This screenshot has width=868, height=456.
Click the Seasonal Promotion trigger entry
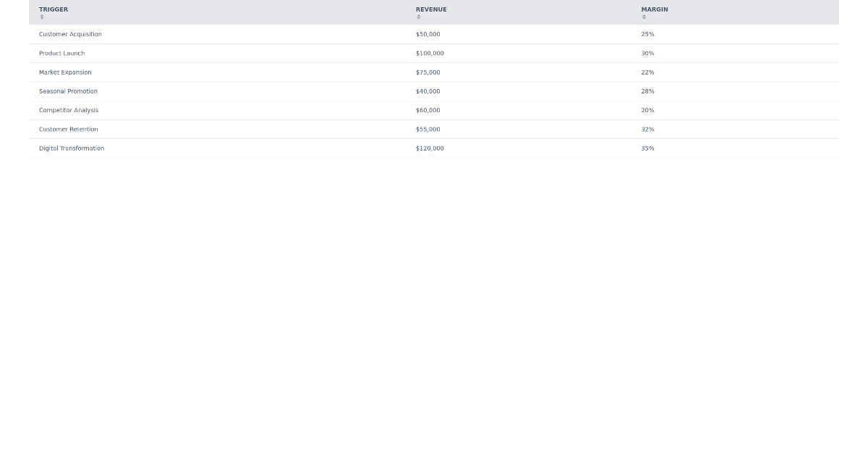68,91
